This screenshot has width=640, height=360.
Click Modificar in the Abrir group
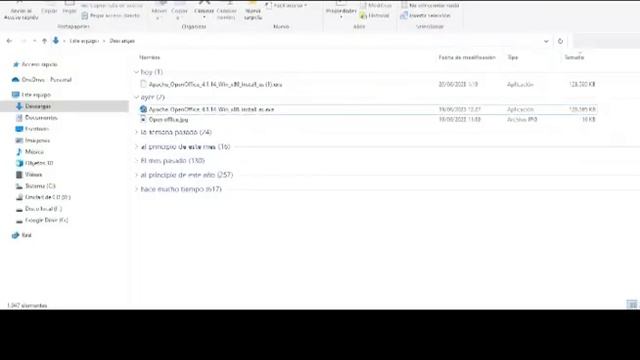(x=376, y=5)
